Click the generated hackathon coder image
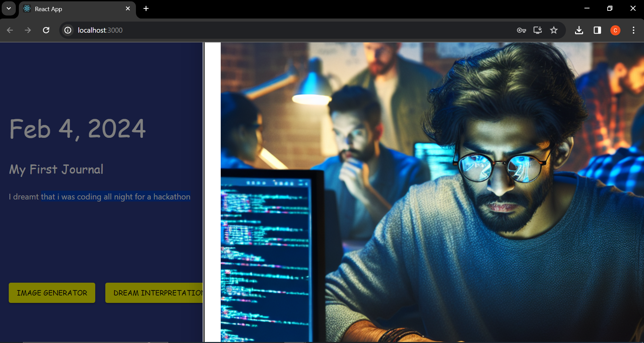Screen dimensions: 644x343 pyautogui.click(x=432, y=192)
